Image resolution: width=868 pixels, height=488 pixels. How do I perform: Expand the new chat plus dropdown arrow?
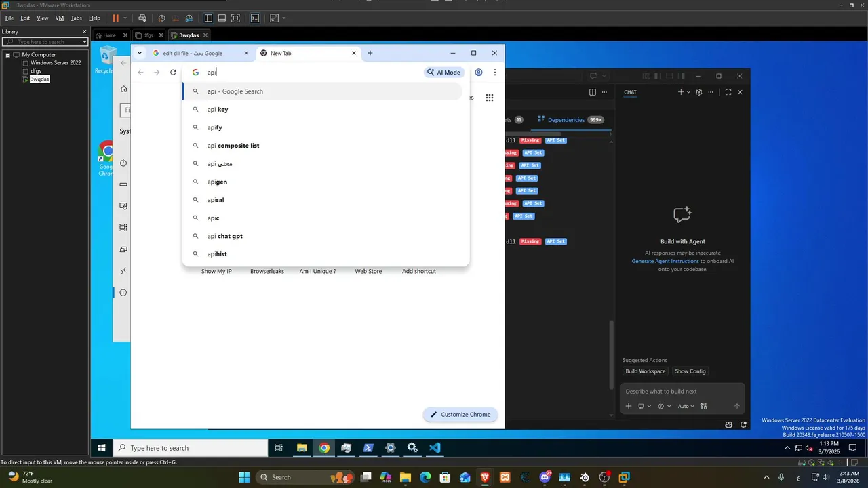click(x=689, y=92)
